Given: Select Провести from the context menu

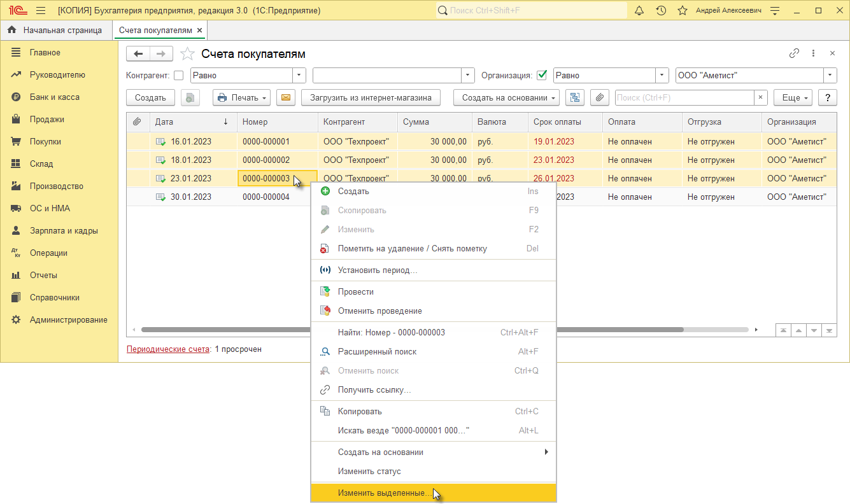Looking at the screenshot, I should [434, 291].
